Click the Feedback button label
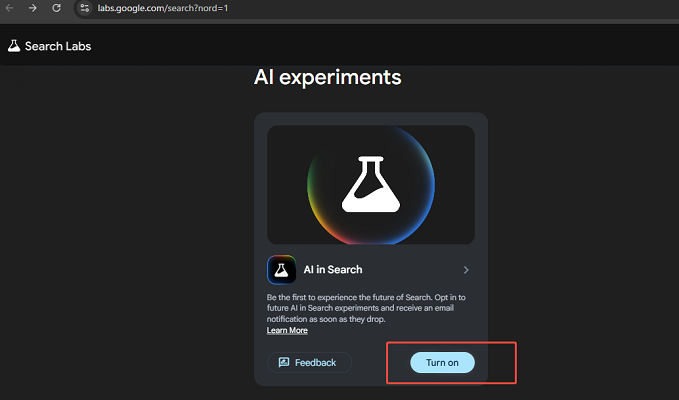 [316, 363]
